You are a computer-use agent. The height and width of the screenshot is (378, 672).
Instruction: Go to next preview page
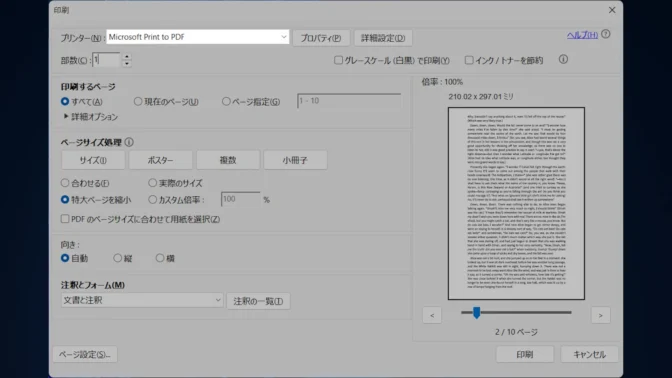600,315
